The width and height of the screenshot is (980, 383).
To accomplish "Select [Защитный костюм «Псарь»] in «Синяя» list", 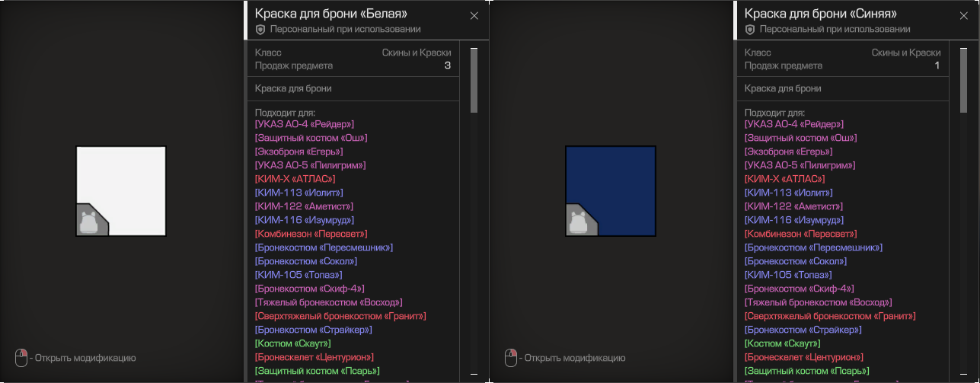I will pos(807,371).
